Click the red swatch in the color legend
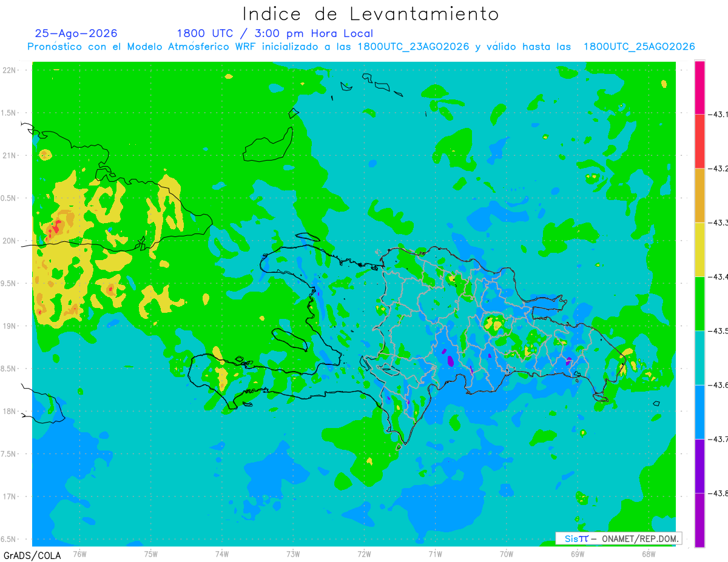 point(699,141)
